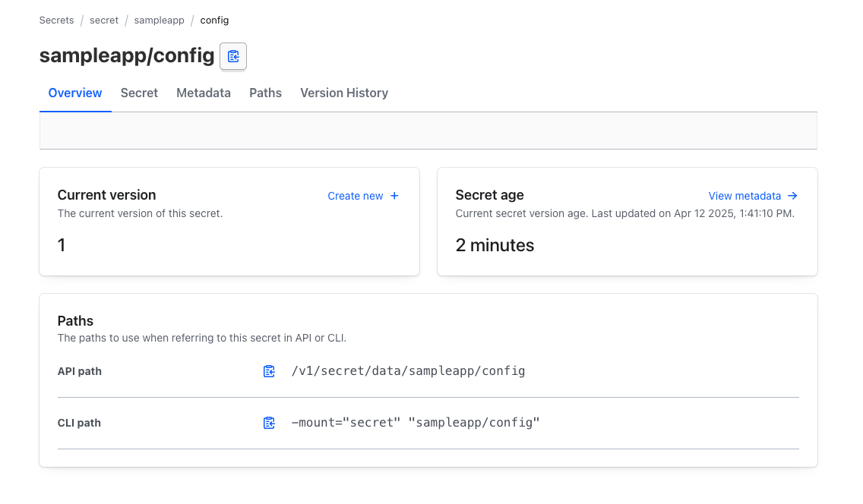Click the /v1/secret/data/sampleapp/config path text
Screen dimensions: 863x504
coord(408,371)
